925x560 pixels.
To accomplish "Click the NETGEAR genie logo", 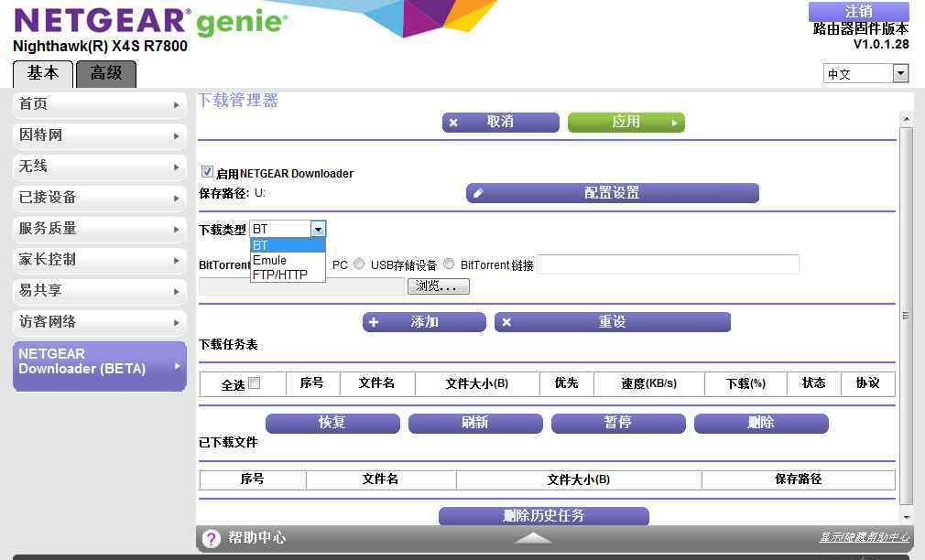I will point(150,22).
